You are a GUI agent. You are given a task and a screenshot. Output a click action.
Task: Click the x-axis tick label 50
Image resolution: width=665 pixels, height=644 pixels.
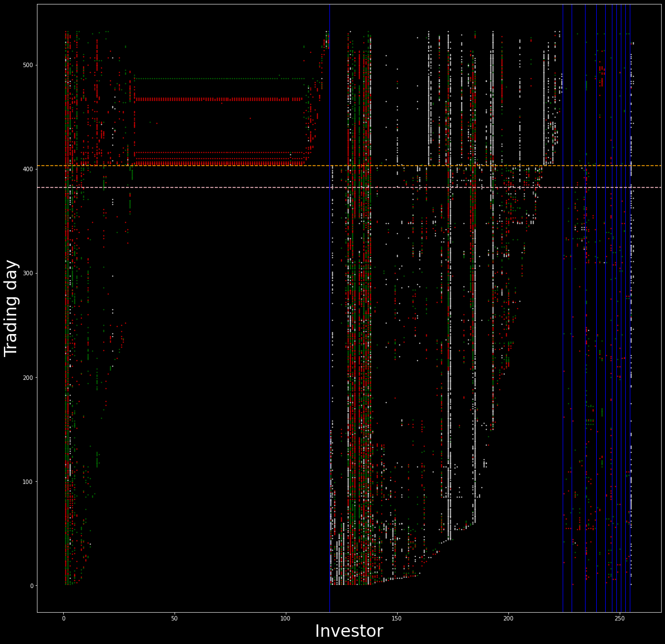click(174, 619)
